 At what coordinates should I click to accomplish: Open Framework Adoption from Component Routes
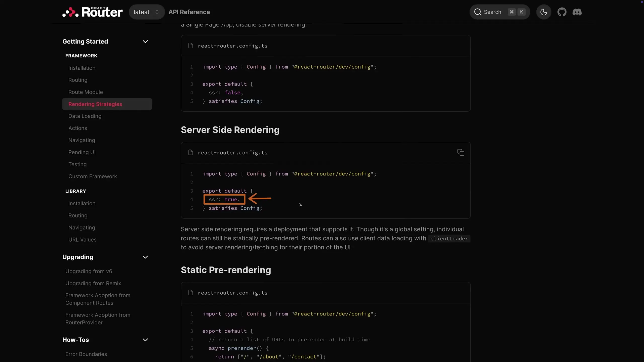98,299
